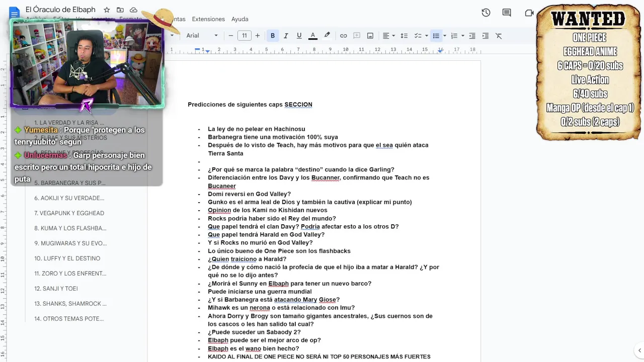
Task: Insert a link
Action: pyautogui.click(x=343, y=36)
